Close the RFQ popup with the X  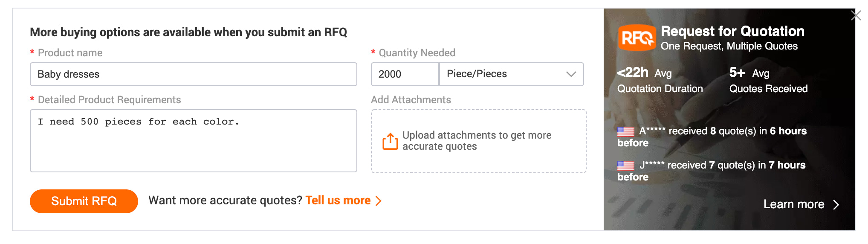tap(855, 16)
